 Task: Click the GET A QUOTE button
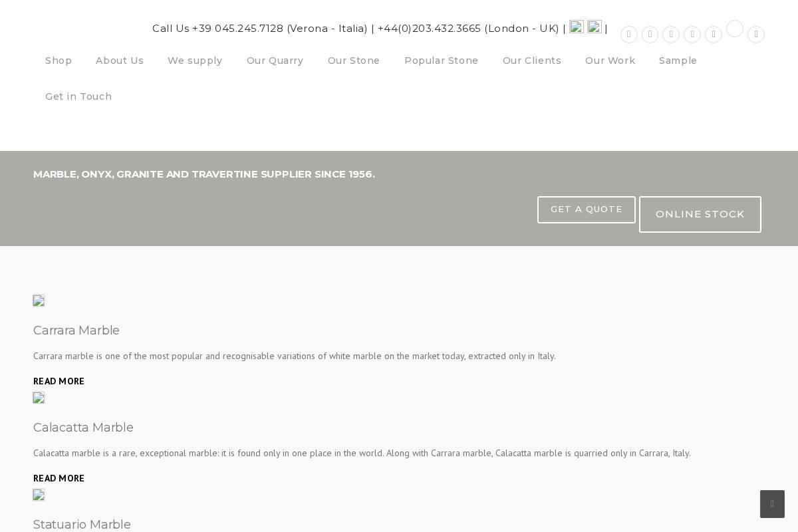(x=586, y=209)
